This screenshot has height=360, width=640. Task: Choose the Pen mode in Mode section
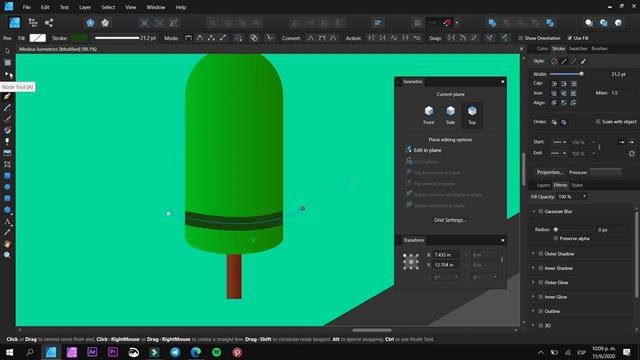189,38
